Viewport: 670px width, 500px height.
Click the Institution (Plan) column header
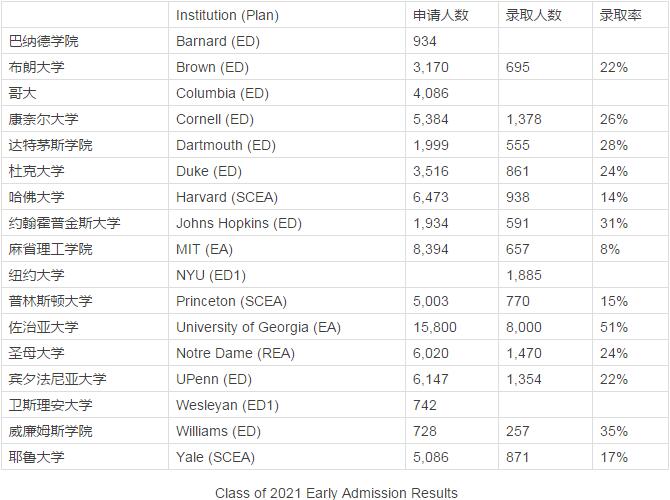coord(227,15)
